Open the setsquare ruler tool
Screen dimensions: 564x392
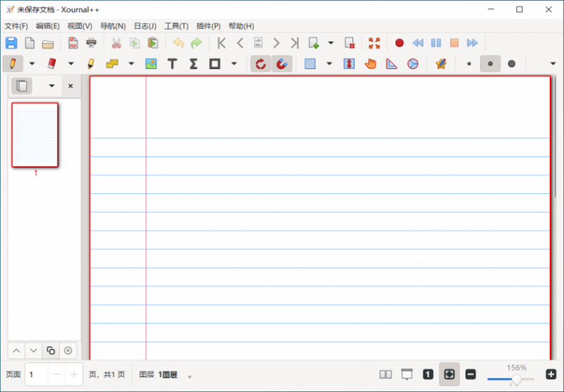[391, 64]
